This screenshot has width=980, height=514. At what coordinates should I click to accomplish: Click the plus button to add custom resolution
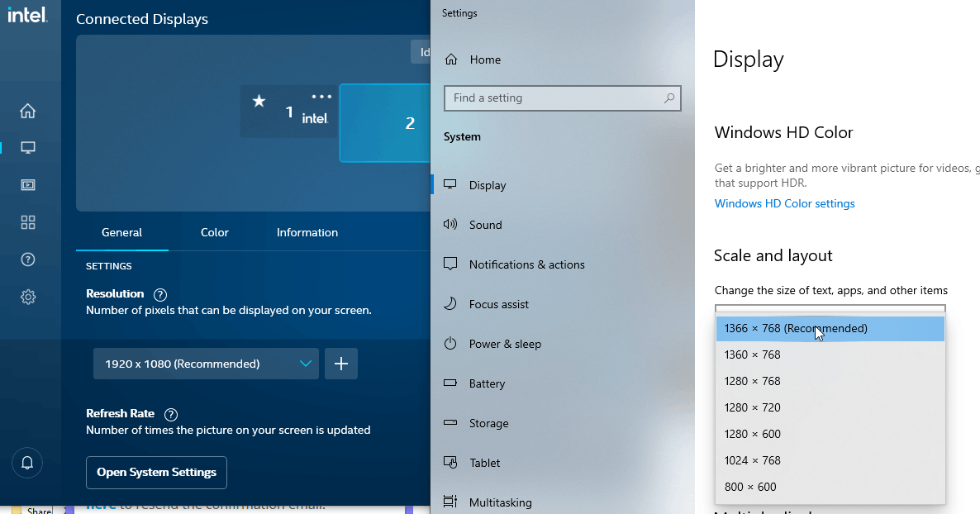(340, 363)
